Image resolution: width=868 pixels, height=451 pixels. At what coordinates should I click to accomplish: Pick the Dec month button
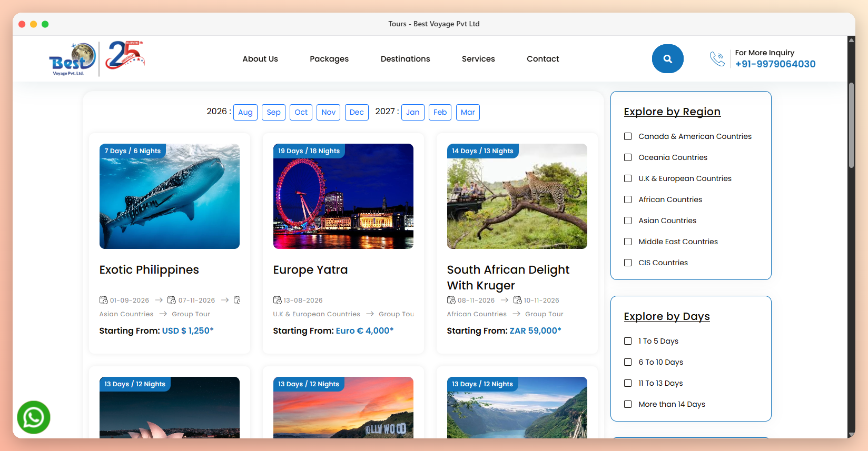[357, 112]
